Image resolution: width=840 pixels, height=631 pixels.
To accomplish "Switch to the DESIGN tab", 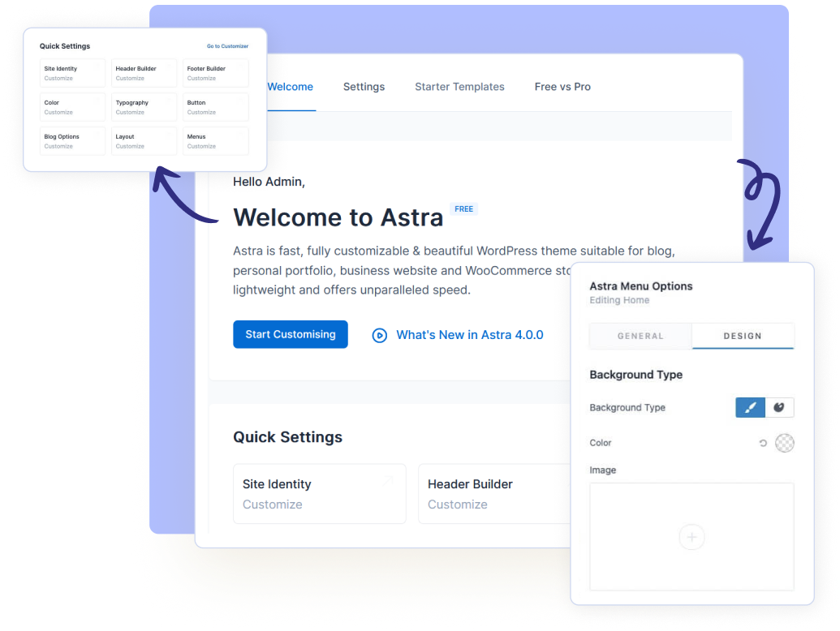I will pyautogui.click(x=743, y=336).
